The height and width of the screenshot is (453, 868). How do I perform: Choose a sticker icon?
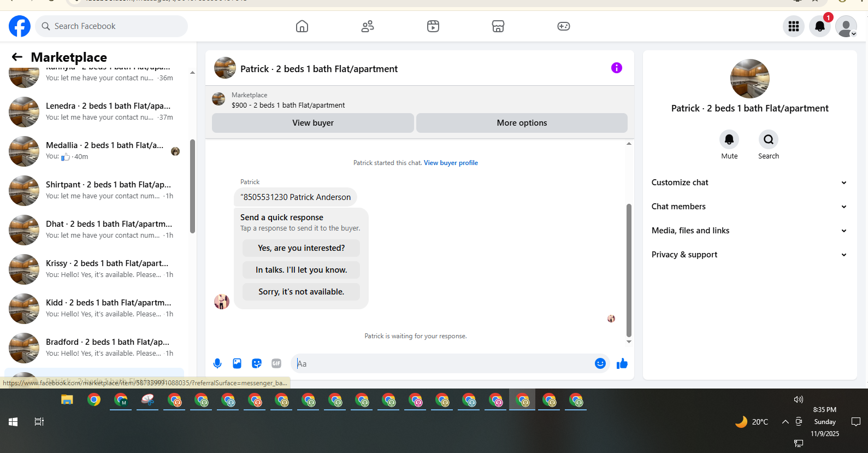[257, 363]
